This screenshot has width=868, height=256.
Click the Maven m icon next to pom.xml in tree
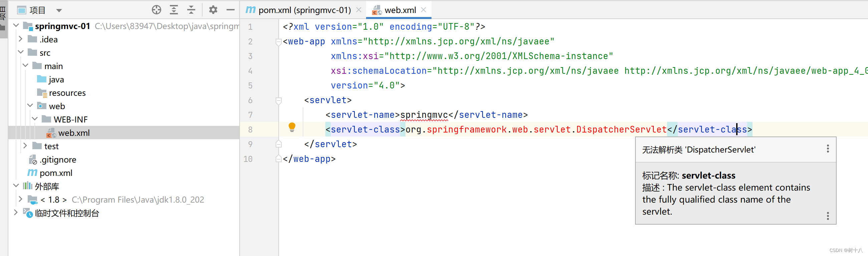point(32,173)
